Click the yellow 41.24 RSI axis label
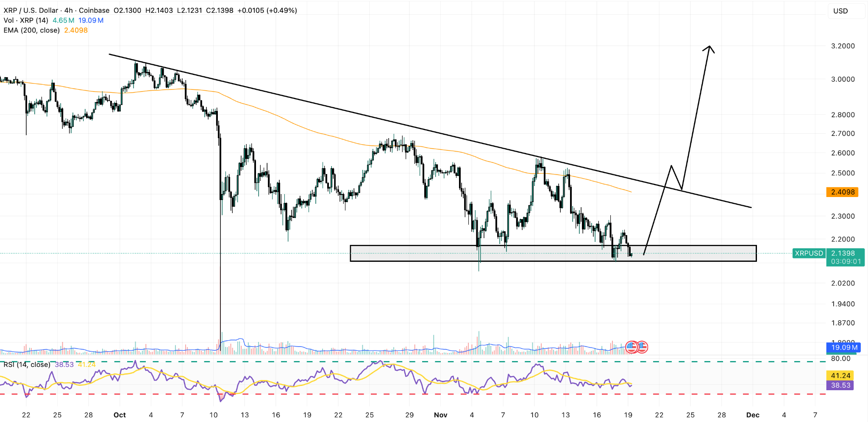868x422 pixels. click(x=840, y=375)
